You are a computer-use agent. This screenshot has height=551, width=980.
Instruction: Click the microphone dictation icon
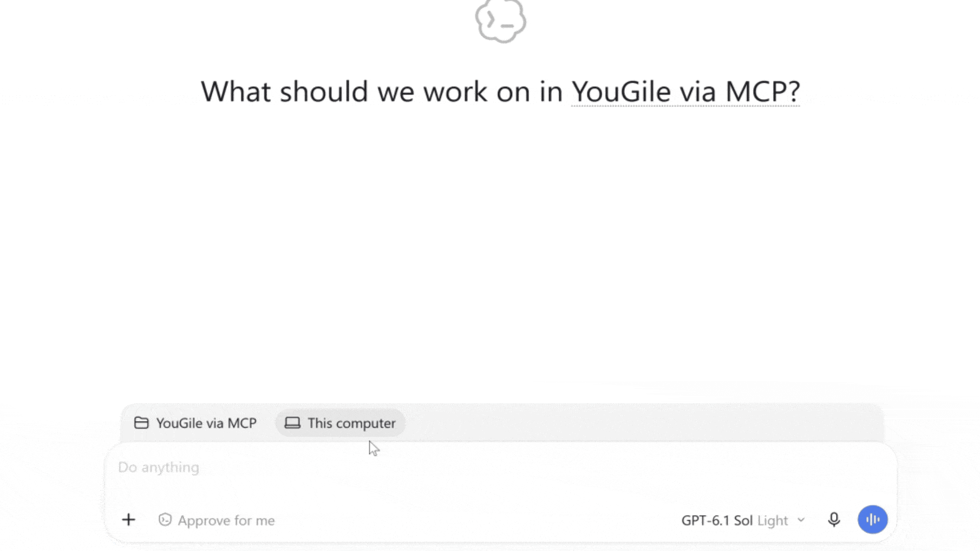pos(834,520)
